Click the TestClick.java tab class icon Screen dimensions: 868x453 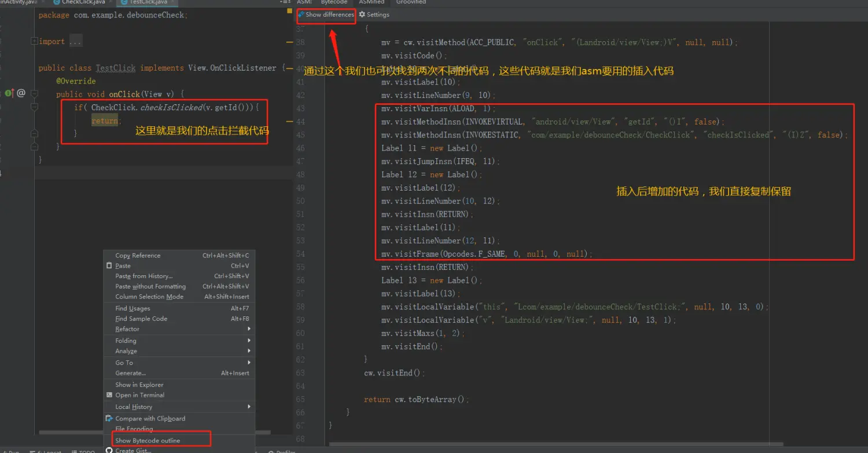(x=124, y=2)
